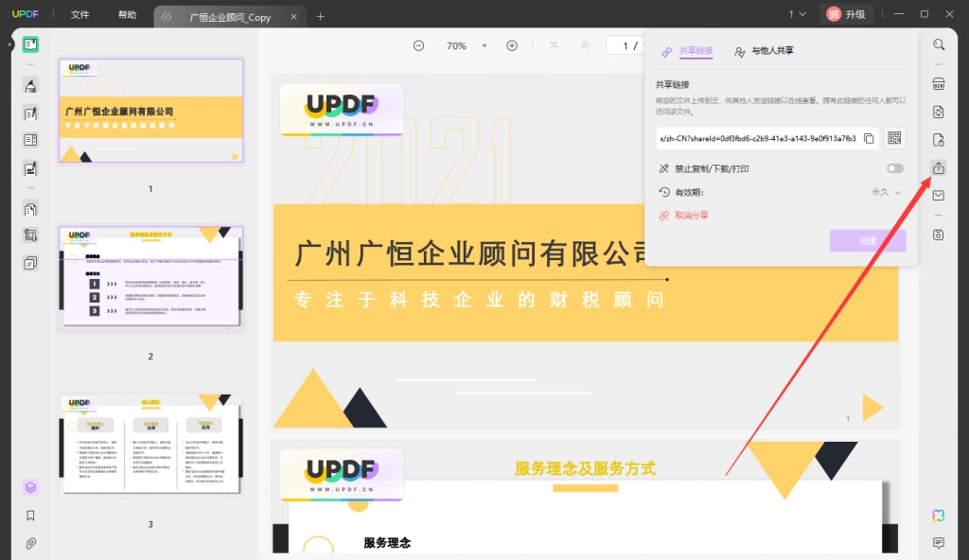Open the bookmarks panel

(x=30, y=516)
